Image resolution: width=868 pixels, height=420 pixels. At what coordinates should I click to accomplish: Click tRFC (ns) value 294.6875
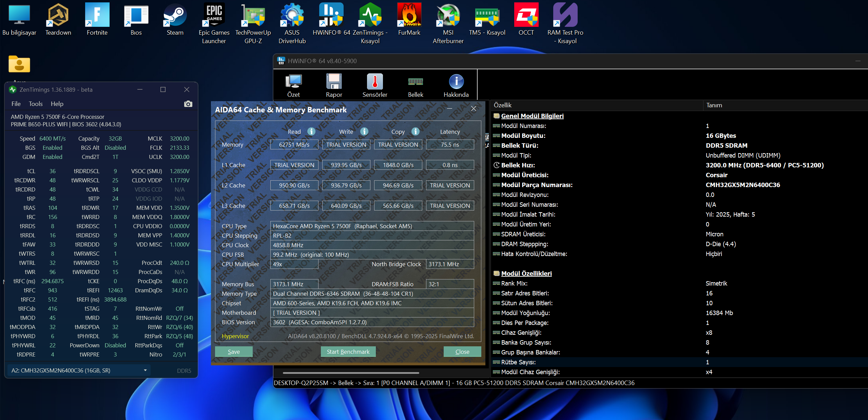click(x=53, y=281)
